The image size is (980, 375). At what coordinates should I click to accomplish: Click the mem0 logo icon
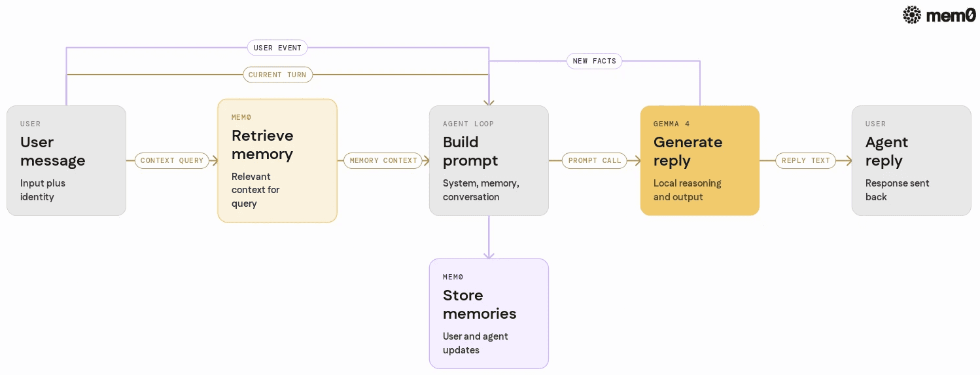click(x=912, y=14)
